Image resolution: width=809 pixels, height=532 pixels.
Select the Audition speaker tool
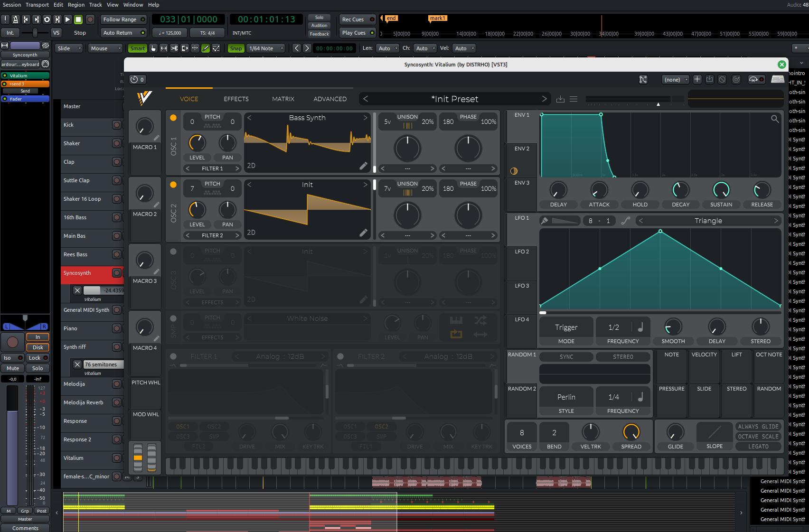pos(184,48)
